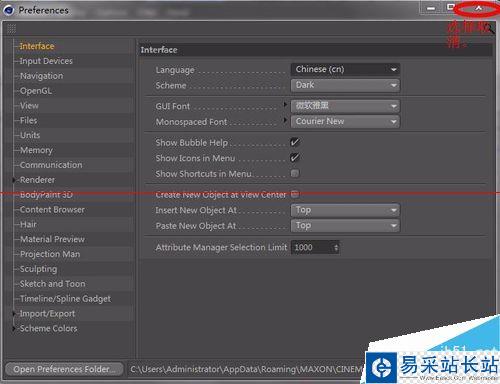
Task: Select the Scheme Colors category label
Action: 48,328
